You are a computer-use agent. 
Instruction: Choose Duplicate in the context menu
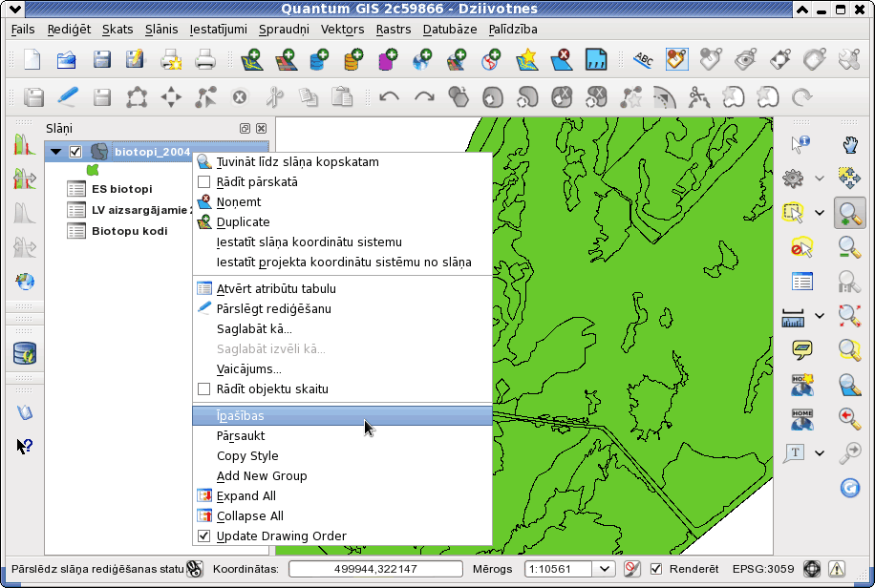point(342,222)
